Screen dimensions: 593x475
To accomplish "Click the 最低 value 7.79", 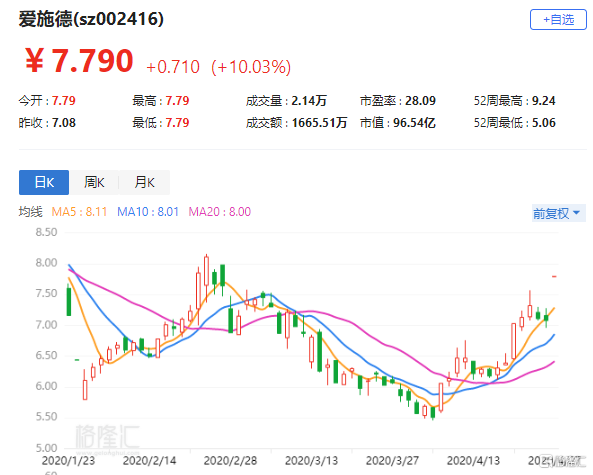I will [x=177, y=123].
